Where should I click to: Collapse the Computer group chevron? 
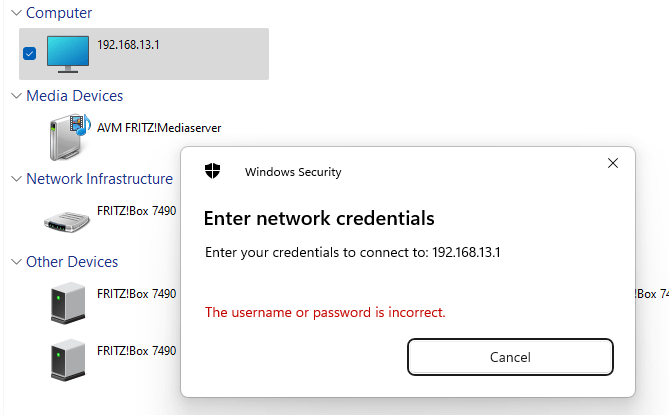click(16, 13)
